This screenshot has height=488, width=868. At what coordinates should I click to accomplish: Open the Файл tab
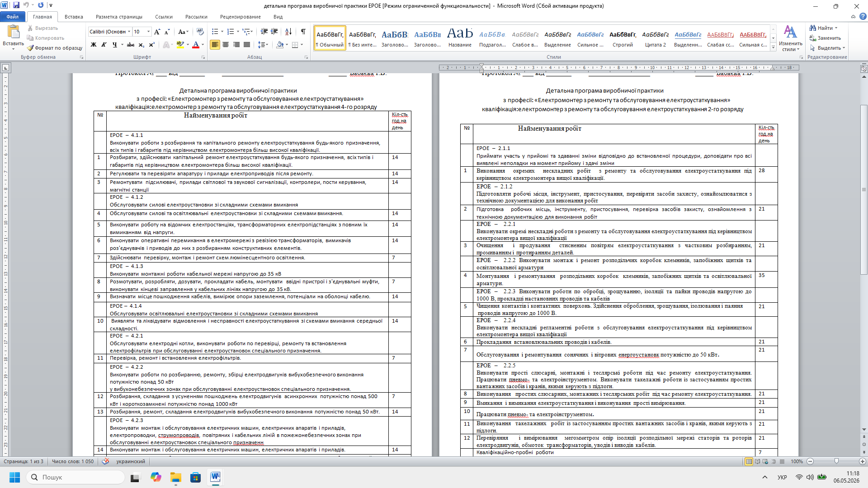click(x=13, y=17)
